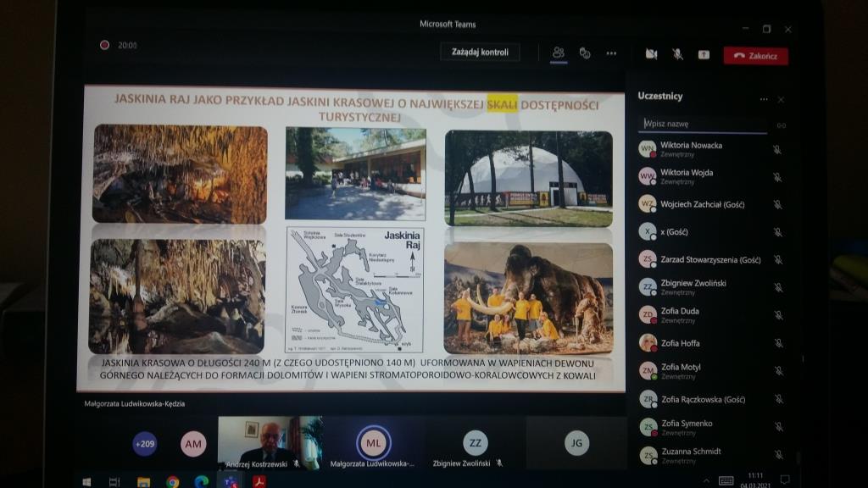The height and width of the screenshot is (488, 868).
Task: Click the mic icon next to Wojciech Zachciał
Action: [777, 205]
